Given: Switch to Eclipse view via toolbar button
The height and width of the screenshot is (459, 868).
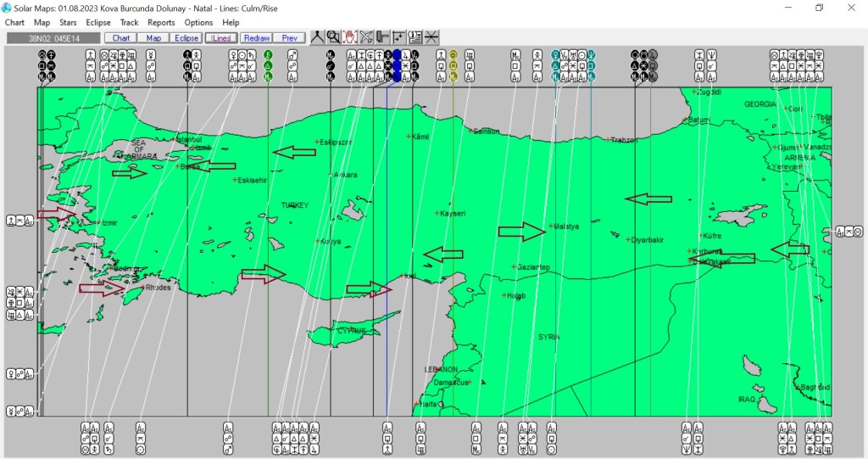Looking at the screenshot, I should tap(186, 38).
